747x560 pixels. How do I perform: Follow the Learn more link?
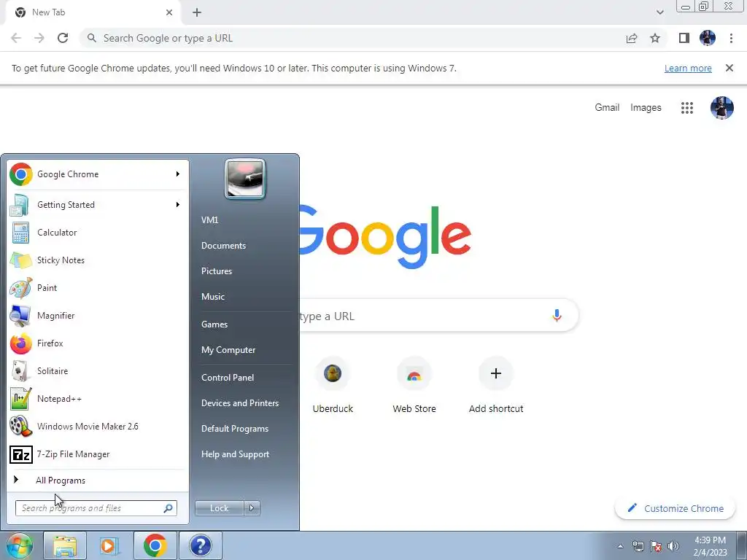click(x=688, y=68)
